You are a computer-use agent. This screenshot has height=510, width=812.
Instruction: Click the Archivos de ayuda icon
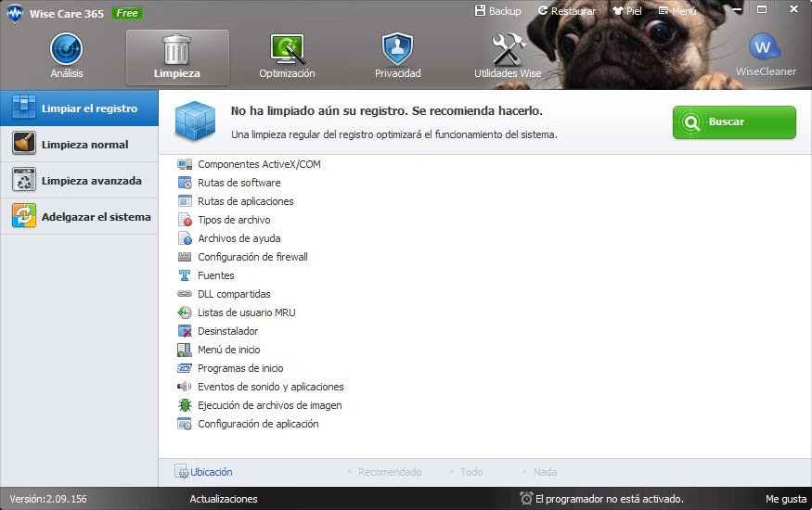pyautogui.click(x=185, y=238)
